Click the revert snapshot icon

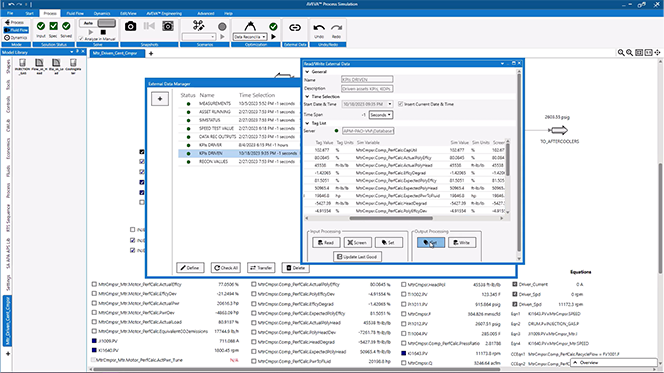pyautogui.click(x=149, y=26)
